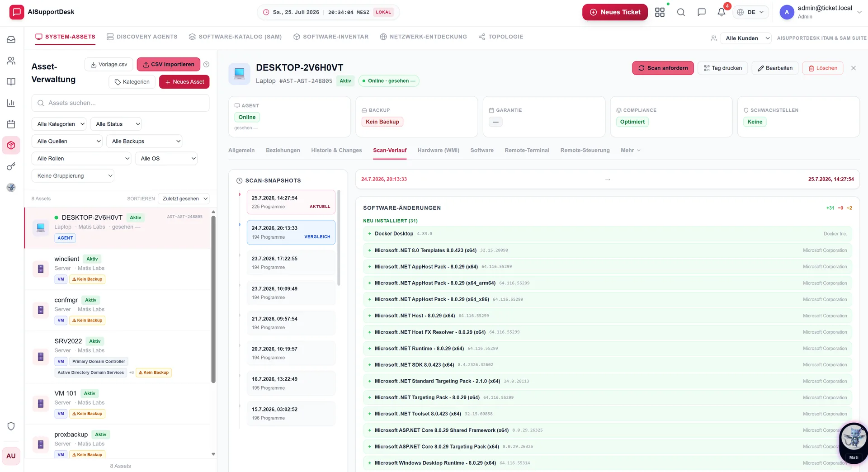The image size is (868, 472).
Task: Open the Allgemein tab
Action: pyautogui.click(x=241, y=150)
